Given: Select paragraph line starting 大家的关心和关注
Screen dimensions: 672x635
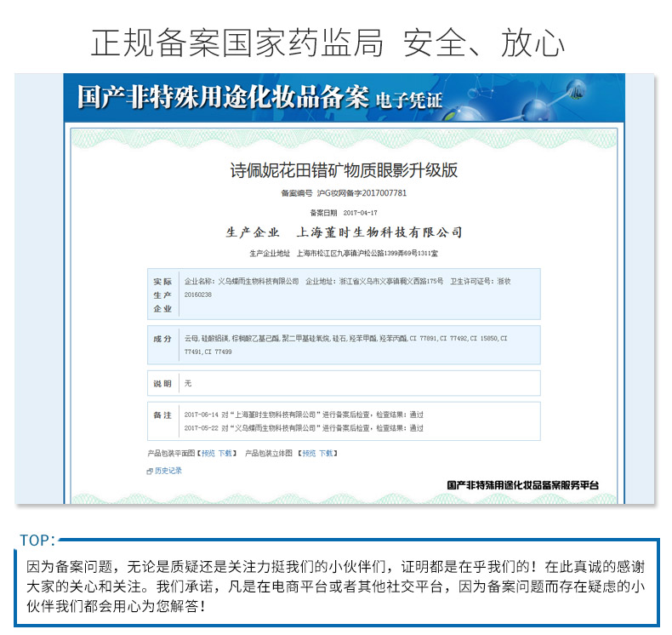Looking at the screenshot, I should (336, 586).
